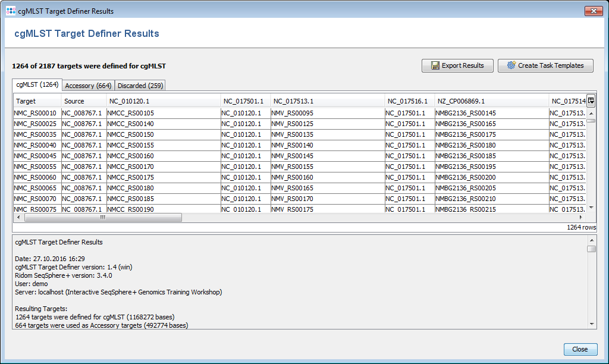Click the NZ_CP006869.1 column header

coord(491,101)
